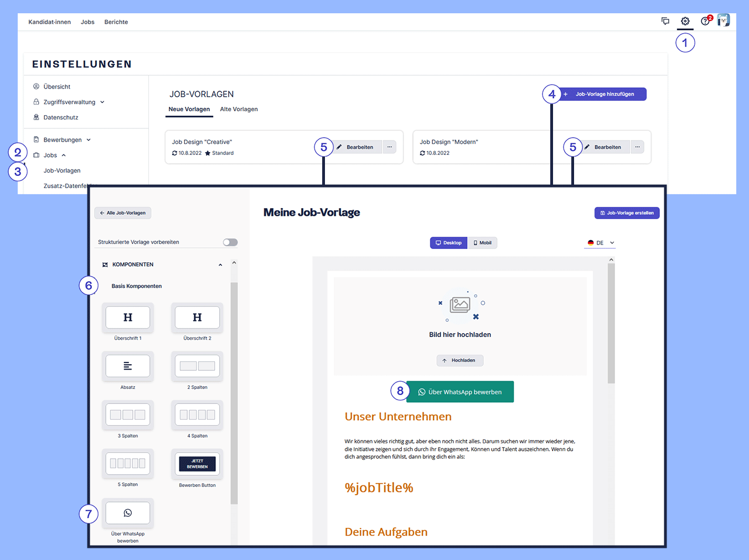Viewport: 749px width, 560px height.
Task: Select the Über WhatsApp bewerben component
Action: coord(128,513)
